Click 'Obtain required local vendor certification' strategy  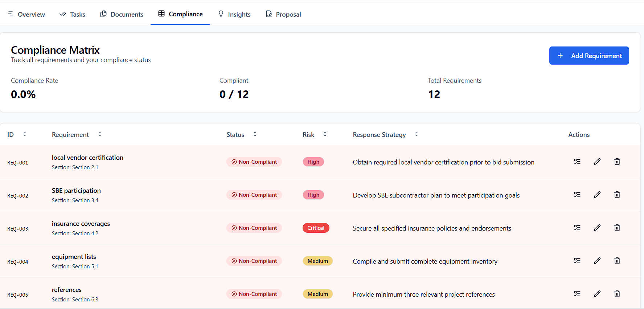[443, 162]
